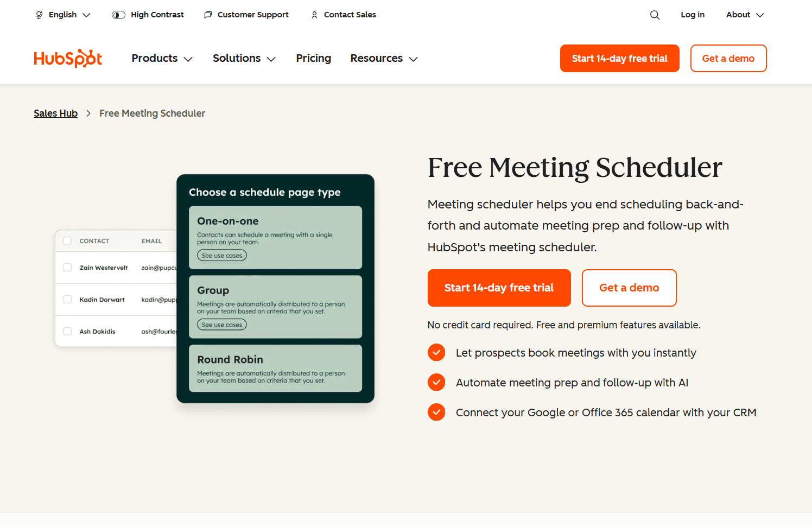Click See use cases under One-on-one

coord(221,255)
